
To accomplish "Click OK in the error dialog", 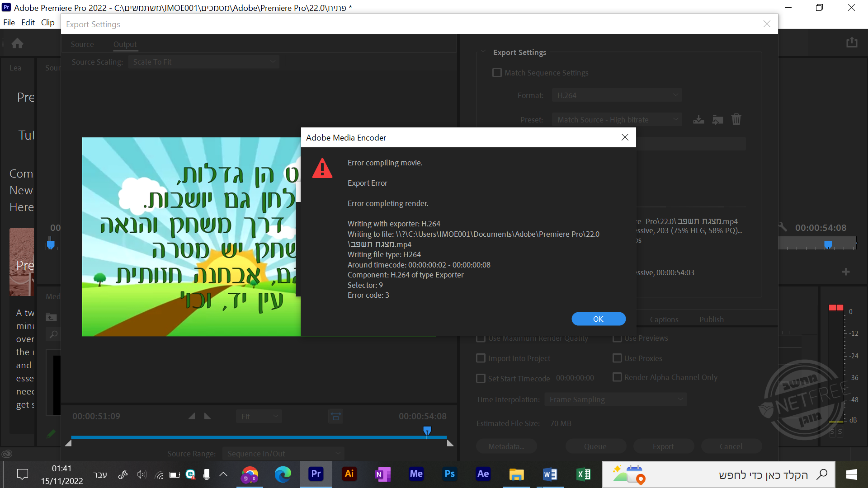I will click(598, 319).
